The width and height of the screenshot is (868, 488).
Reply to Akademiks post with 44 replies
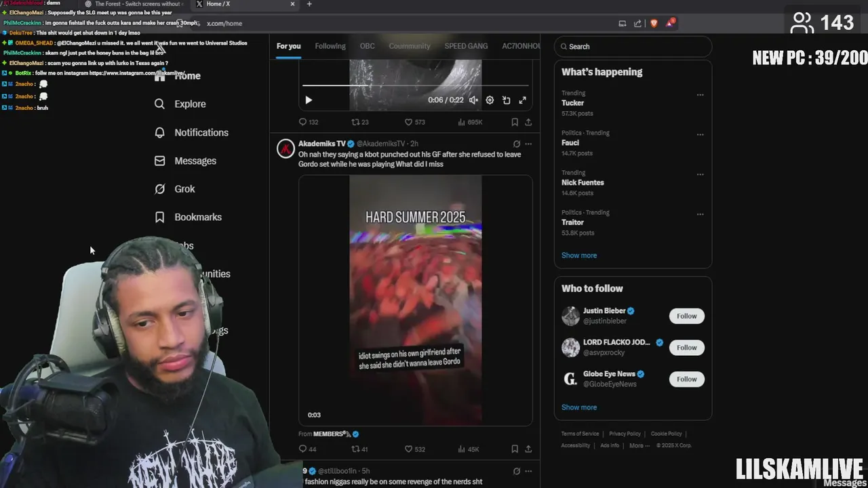pyautogui.click(x=308, y=449)
